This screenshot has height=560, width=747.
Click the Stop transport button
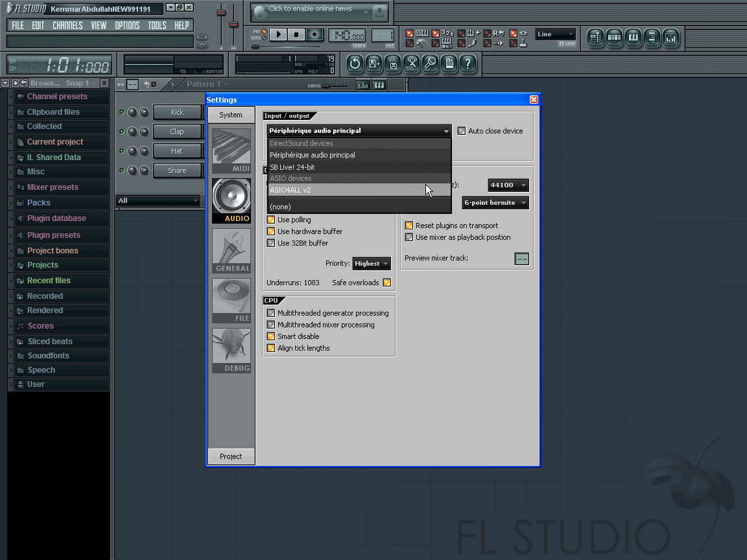click(296, 34)
